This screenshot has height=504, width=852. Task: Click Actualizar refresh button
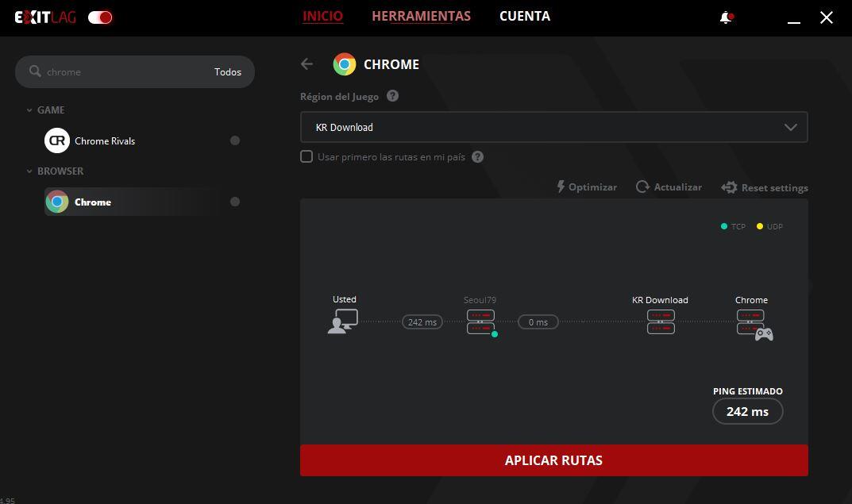pos(669,187)
